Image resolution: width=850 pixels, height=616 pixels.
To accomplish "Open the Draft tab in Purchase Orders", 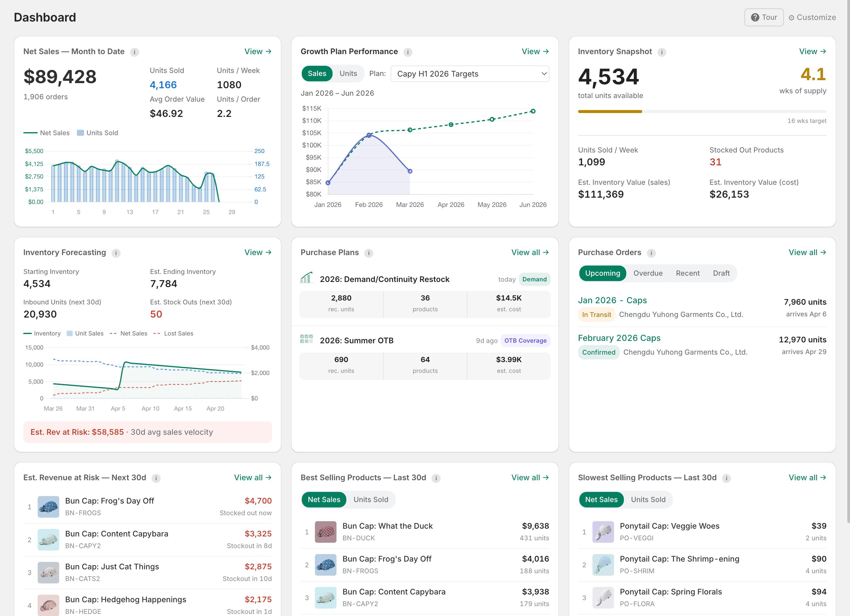I will point(721,273).
